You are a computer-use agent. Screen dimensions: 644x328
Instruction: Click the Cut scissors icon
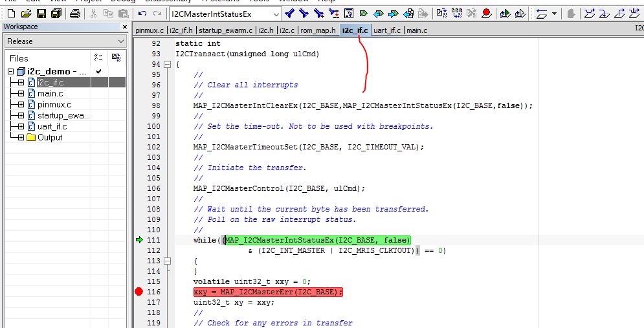[93, 14]
